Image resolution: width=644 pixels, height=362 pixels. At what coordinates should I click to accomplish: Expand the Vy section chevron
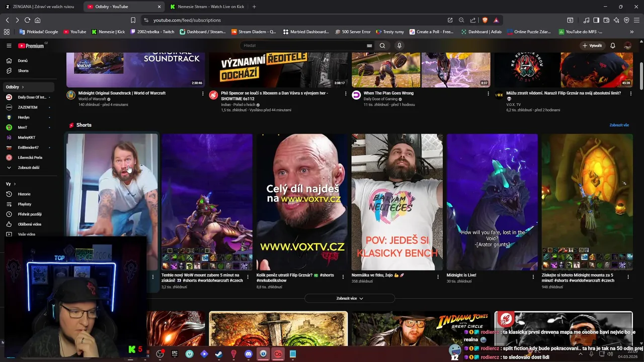(x=15, y=184)
